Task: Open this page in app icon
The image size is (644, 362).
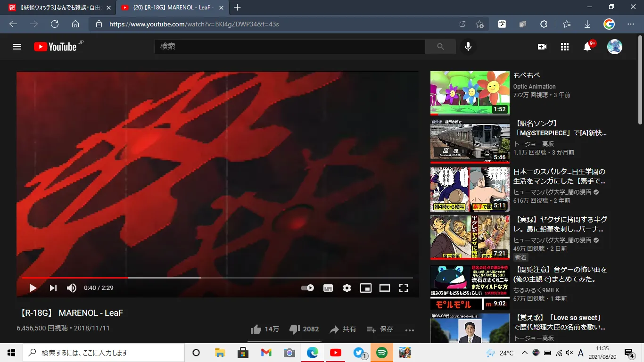Action: [x=462, y=24]
